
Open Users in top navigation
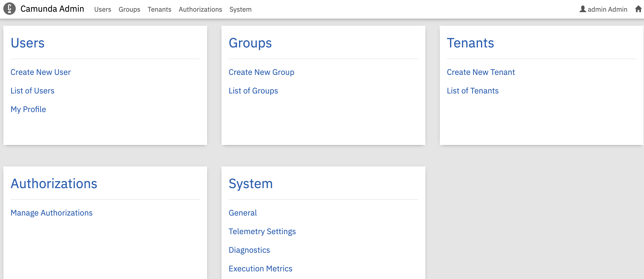pyautogui.click(x=102, y=10)
